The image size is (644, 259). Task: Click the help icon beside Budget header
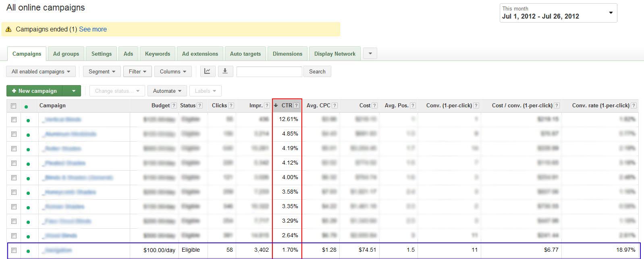click(174, 106)
